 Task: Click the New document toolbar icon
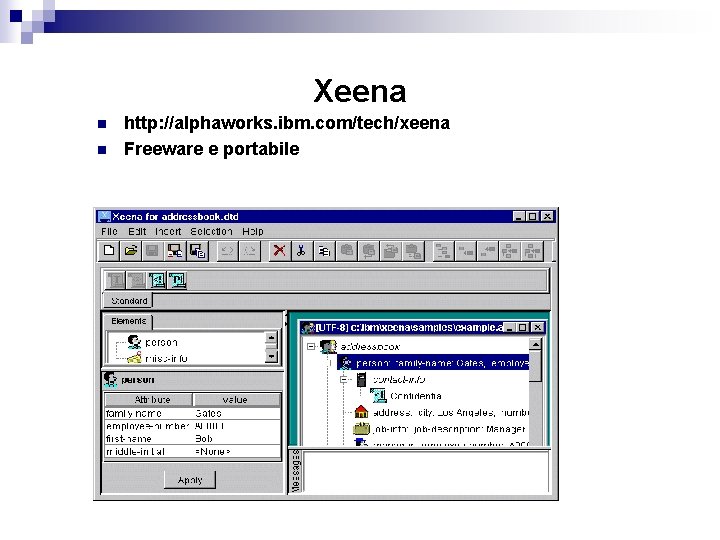click(109, 251)
